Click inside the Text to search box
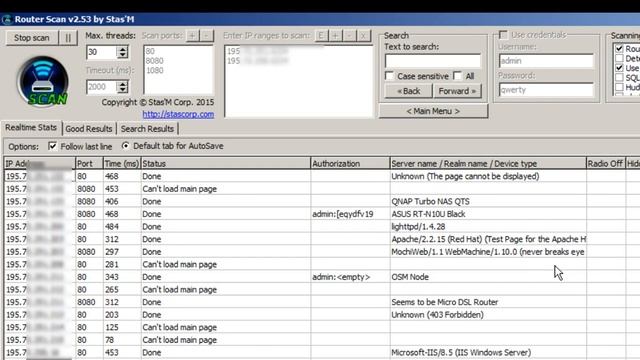Image resolution: width=640 pixels, height=360 pixels. 433,61
